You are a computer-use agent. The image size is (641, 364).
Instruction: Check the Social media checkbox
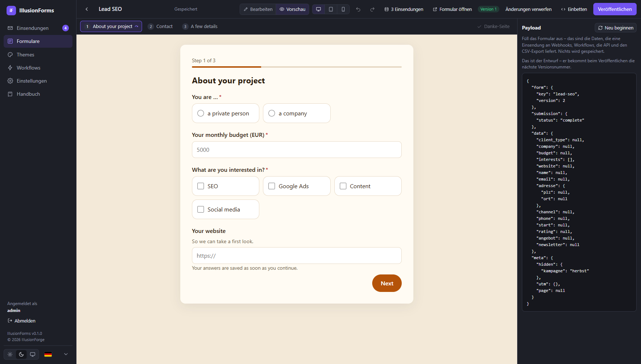225,209
